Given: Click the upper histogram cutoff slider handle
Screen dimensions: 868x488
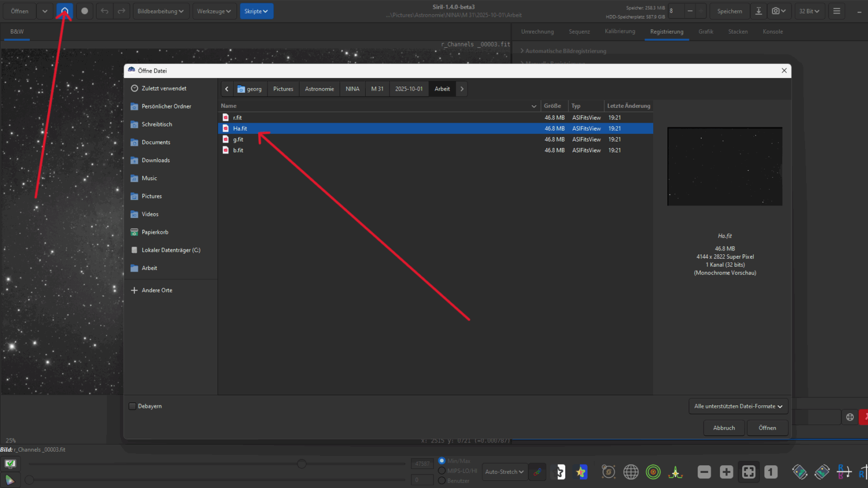Looking at the screenshot, I should coord(302,464).
